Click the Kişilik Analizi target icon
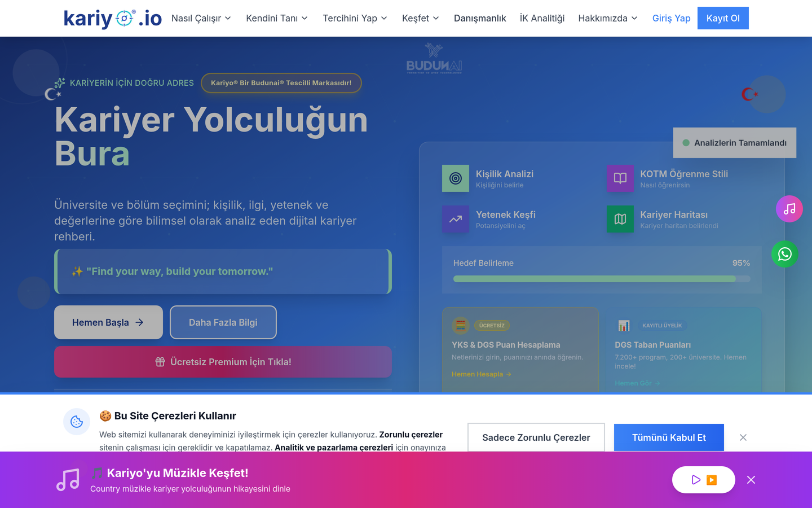The image size is (812, 508). (x=456, y=178)
